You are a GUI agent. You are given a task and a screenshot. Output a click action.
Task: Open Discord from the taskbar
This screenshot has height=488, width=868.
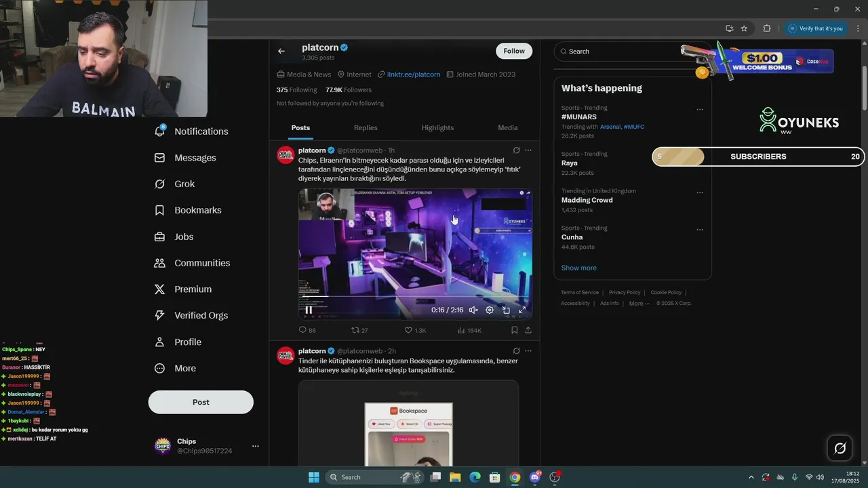click(535, 477)
